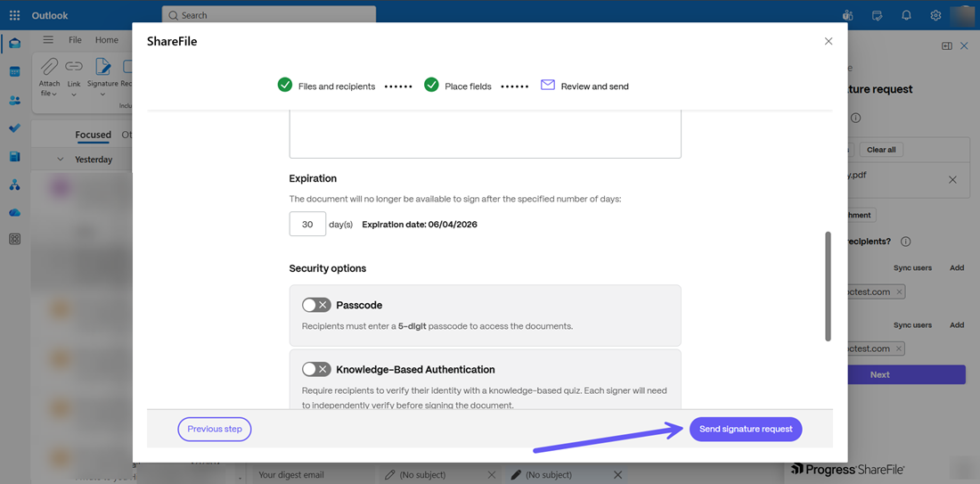The image size is (980, 484).
Task: Open the To Do checkmark icon
Action: 15,128
